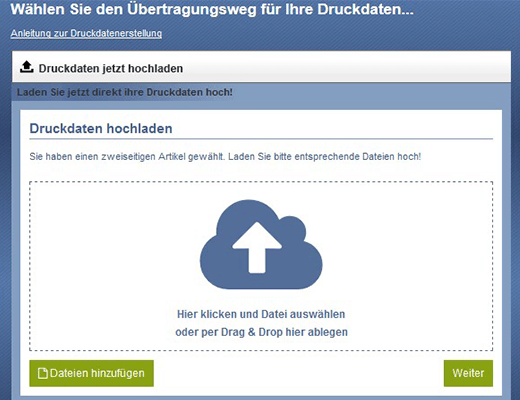Click the dashed top border of the dropzone
Screen dimensions: 520x400
[x=261, y=182]
